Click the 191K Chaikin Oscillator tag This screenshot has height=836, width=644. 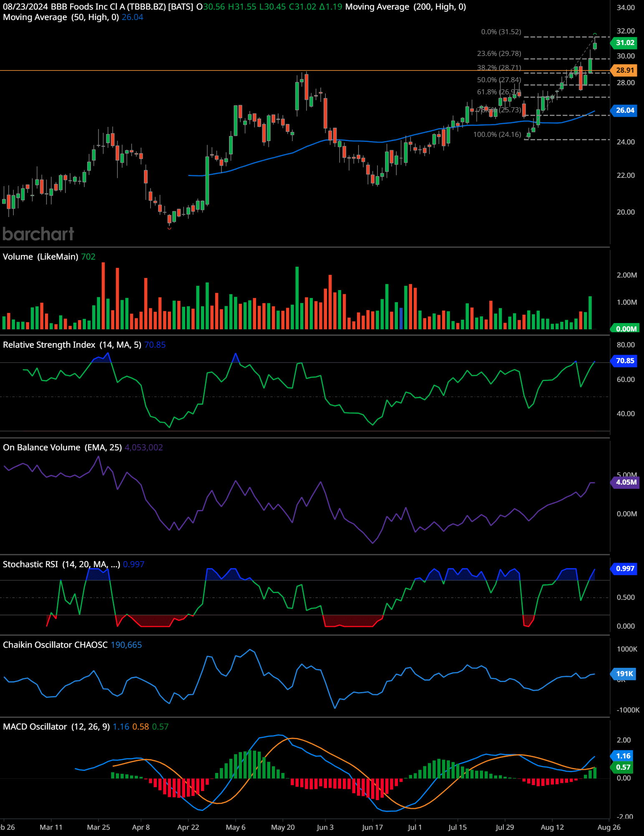click(x=624, y=674)
